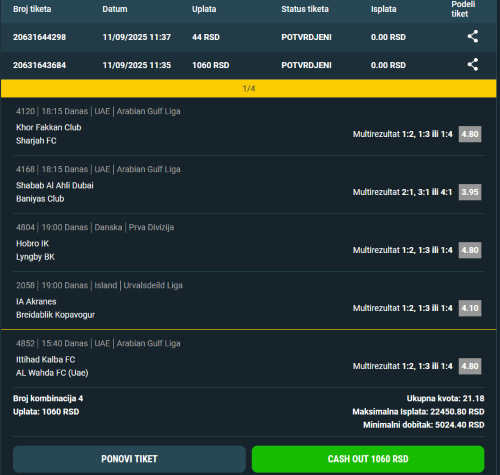Screen dimensions: 500x475
Task: Select 4.80 odds for Hobro IK match
Action: [470, 250]
